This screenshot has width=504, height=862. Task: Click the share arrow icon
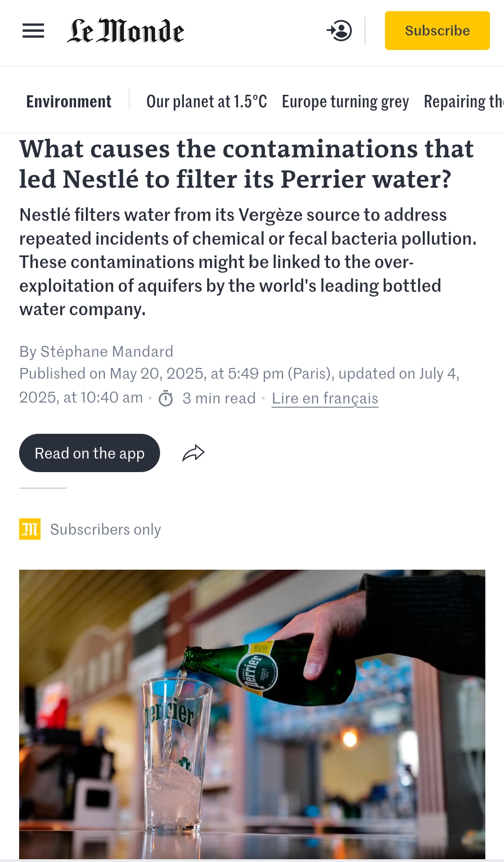click(x=193, y=453)
